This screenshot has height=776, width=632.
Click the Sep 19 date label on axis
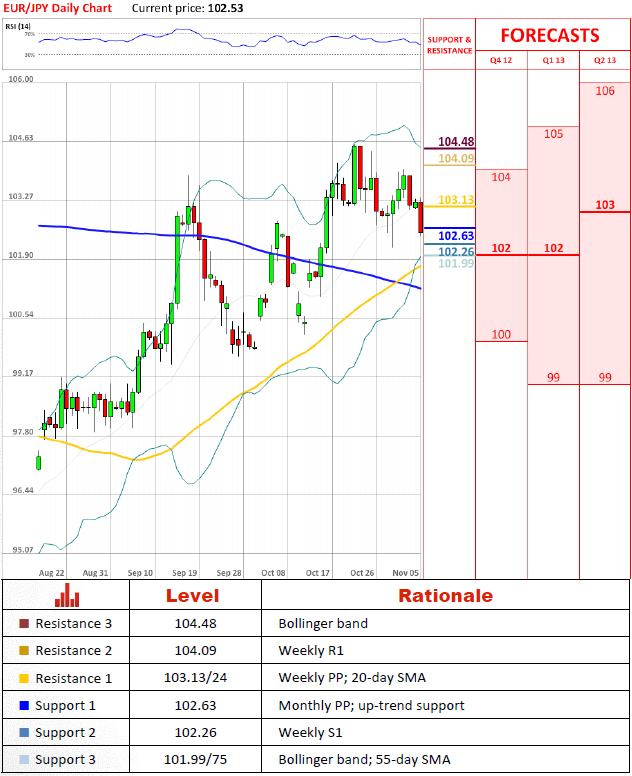[x=185, y=573]
